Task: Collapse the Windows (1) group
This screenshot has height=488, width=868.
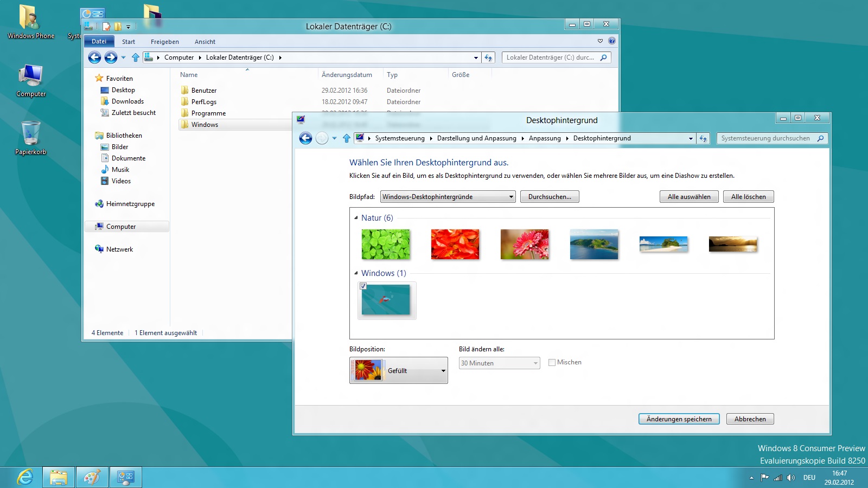Action: [356, 273]
